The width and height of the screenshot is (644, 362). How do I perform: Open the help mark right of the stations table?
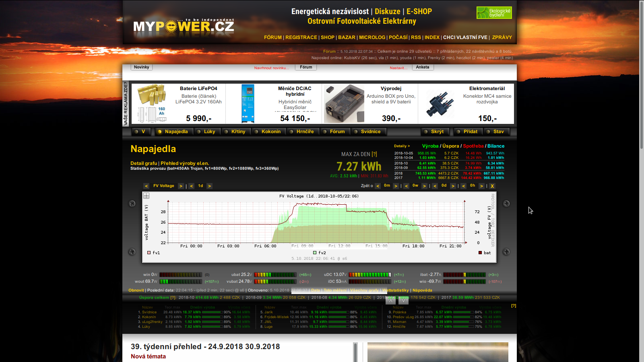click(514, 306)
